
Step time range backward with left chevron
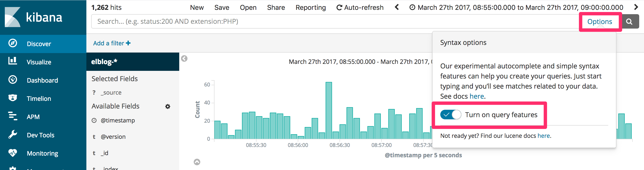(x=396, y=7)
